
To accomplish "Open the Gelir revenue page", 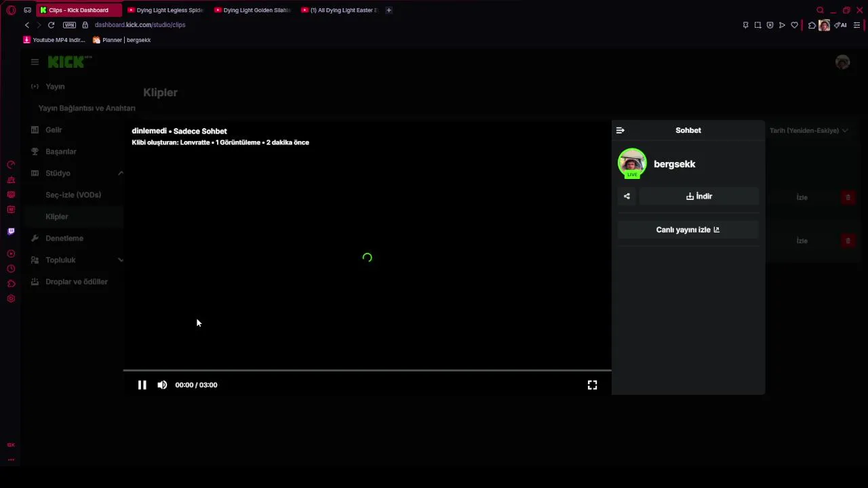I will [x=54, y=130].
